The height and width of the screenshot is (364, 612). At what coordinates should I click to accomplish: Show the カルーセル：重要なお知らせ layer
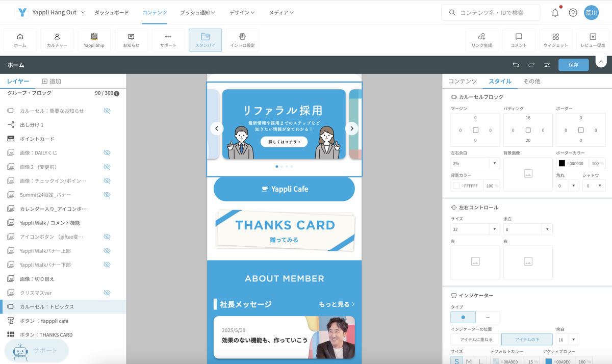tap(107, 111)
